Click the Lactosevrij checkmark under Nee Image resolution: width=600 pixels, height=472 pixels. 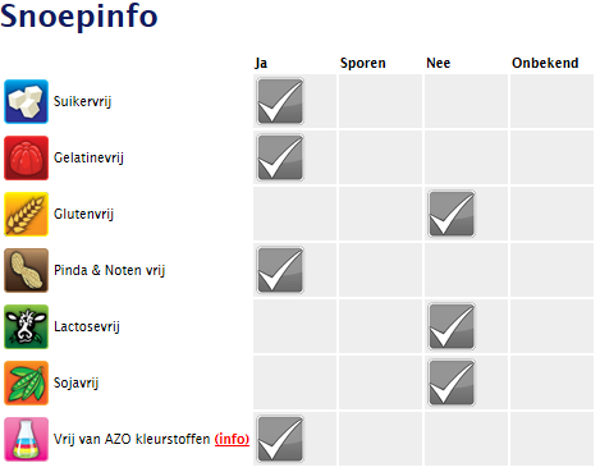tap(452, 325)
